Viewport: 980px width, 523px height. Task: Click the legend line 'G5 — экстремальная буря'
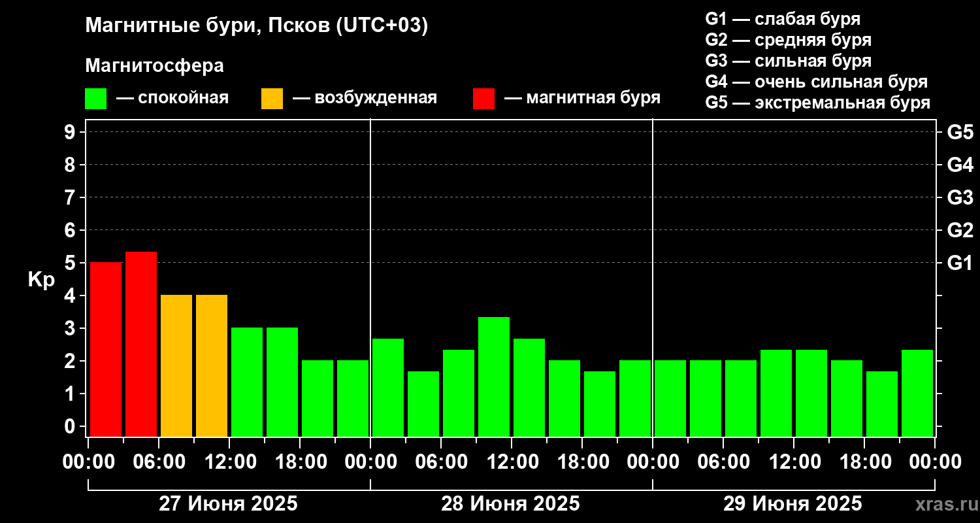(818, 103)
